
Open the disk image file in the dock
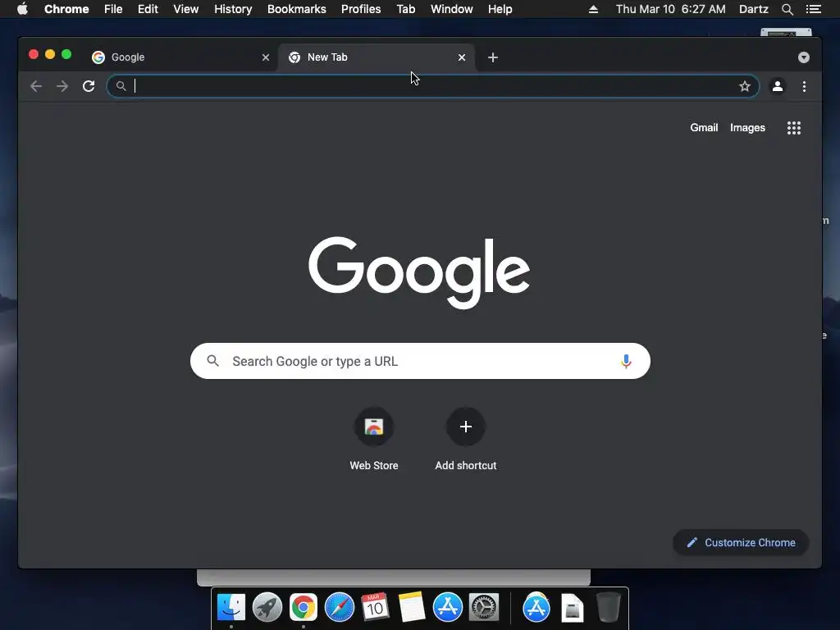tap(572, 607)
